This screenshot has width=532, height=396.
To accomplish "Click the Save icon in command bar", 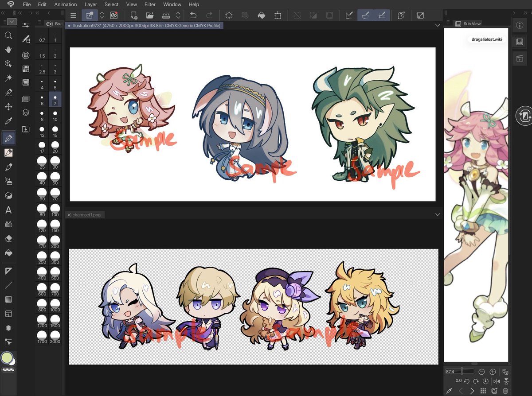I will pos(166,15).
